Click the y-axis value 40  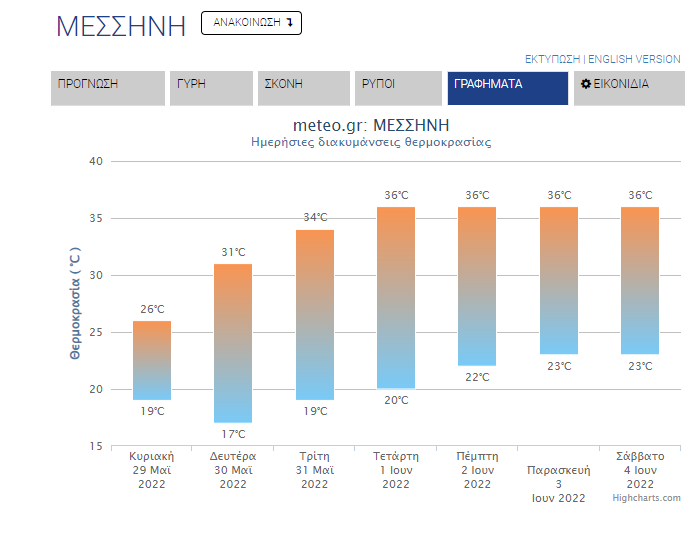point(96,161)
